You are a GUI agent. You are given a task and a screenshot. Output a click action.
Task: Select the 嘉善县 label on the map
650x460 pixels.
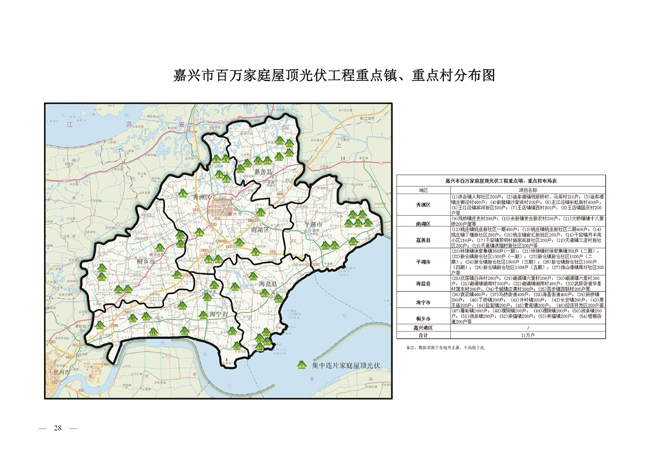264,172
